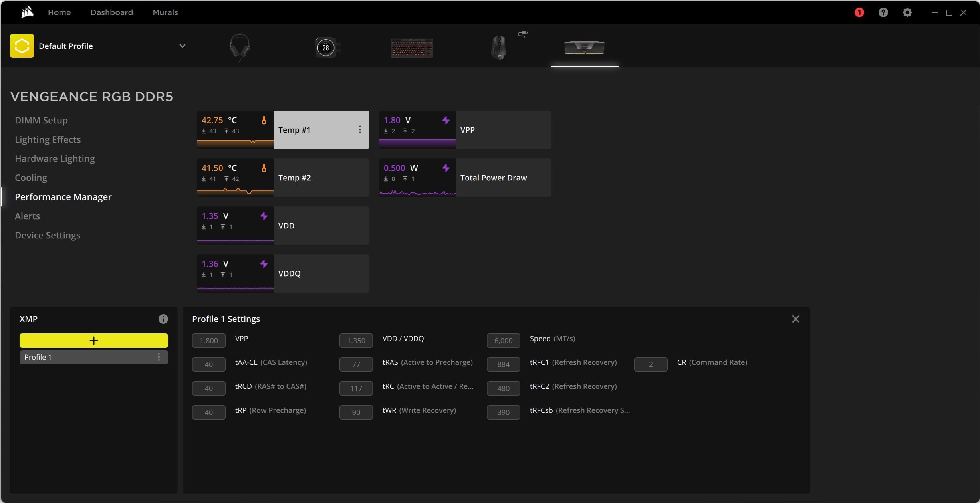Open the Dashboard menu tab
The width and height of the screenshot is (980, 503).
(111, 12)
